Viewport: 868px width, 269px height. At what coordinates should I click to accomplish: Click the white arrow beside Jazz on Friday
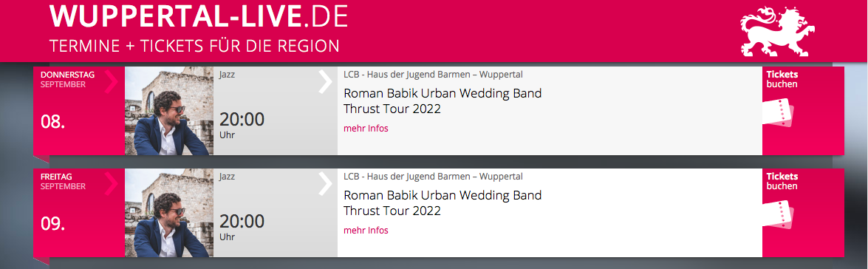click(325, 183)
